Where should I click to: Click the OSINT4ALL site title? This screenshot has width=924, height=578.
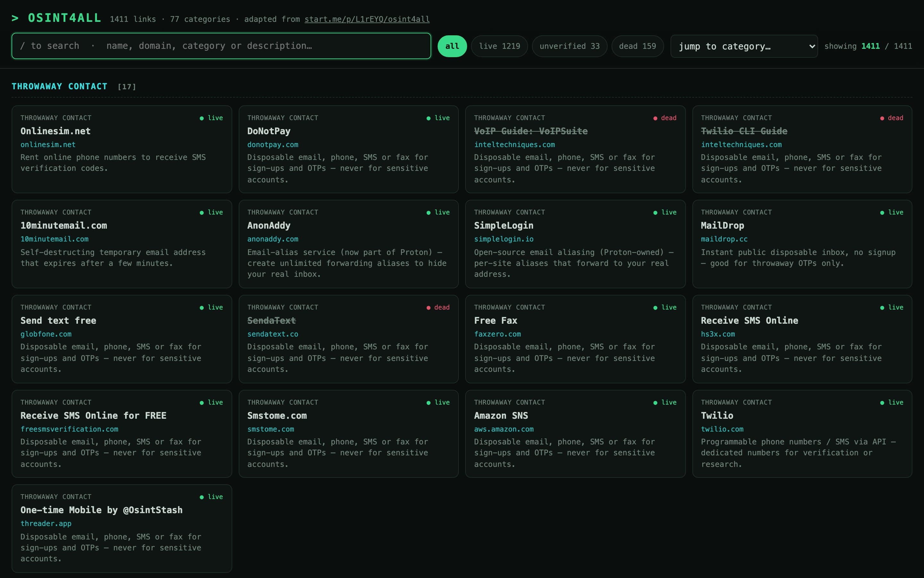click(64, 18)
